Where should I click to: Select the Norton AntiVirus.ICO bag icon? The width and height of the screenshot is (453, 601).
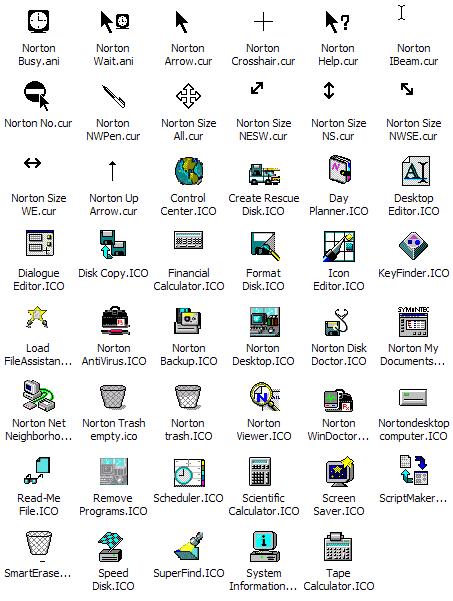click(x=115, y=320)
